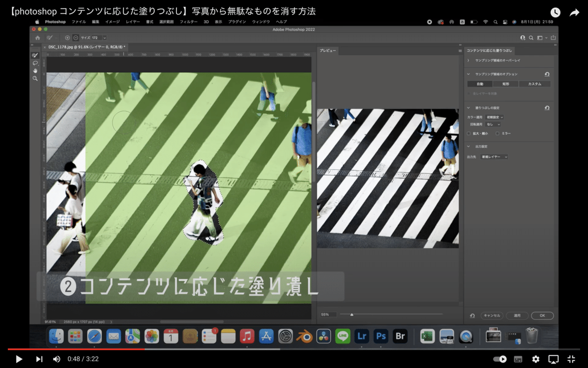588x368 pixels.
Task: Reset fill settings arrow icon
Action: 547,107
